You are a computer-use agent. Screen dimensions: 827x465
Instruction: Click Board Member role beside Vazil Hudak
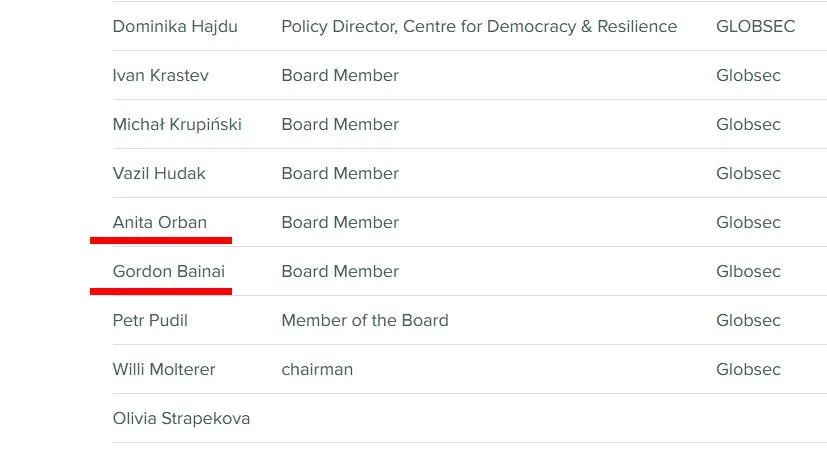point(340,174)
